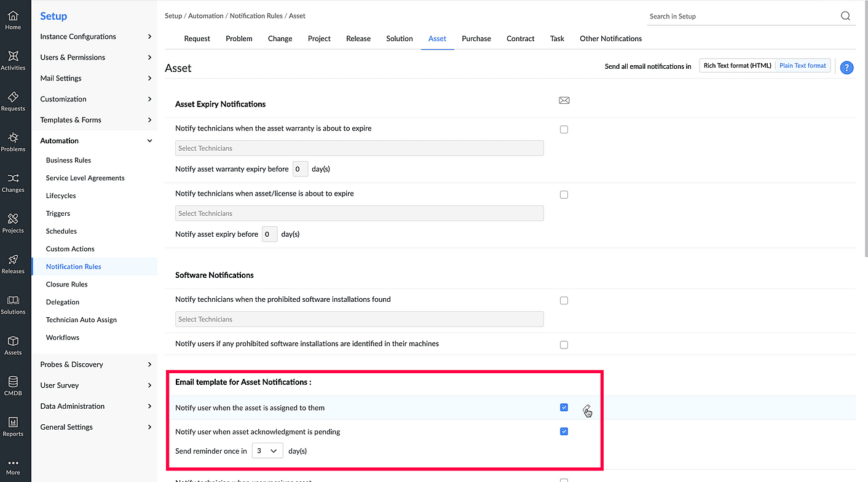Image resolution: width=868 pixels, height=482 pixels.
Task: Click the asset warranty Select Technicians field
Action: [x=359, y=148]
